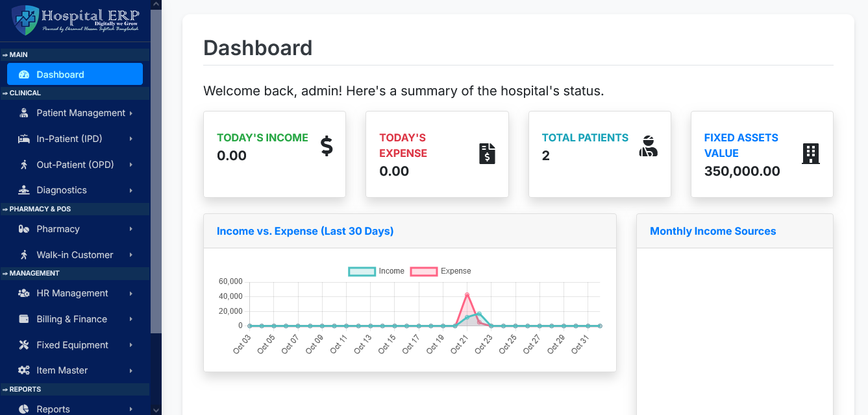
Task: Open HR Management via its users icon
Action: pos(23,293)
